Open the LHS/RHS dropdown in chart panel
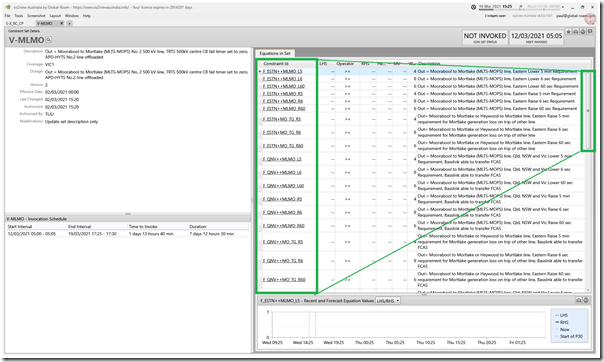The width and height of the screenshot is (604, 362). (x=388, y=301)
